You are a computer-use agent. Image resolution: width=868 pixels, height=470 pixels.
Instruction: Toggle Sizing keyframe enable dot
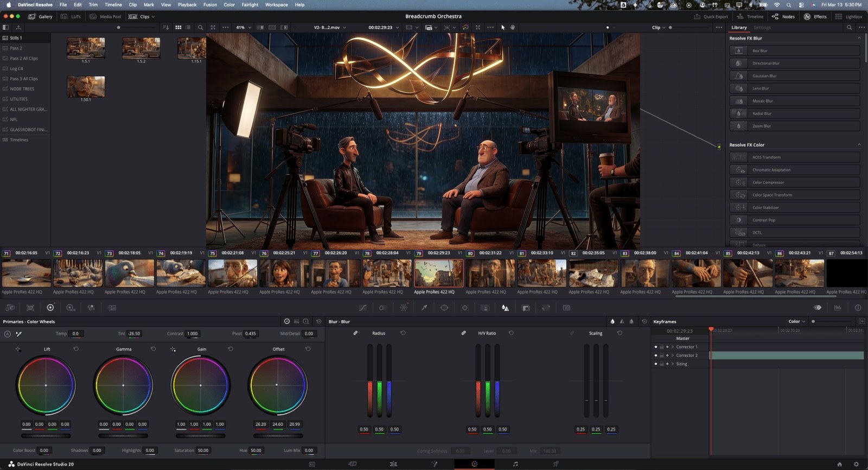click(x=656, y=364)
